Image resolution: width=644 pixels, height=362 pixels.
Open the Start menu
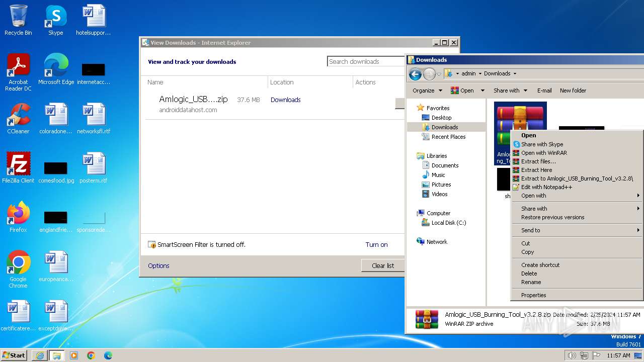(14, 355)
